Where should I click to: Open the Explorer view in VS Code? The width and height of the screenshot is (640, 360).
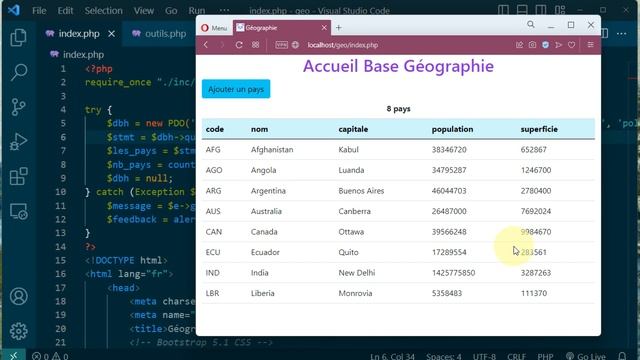pyautogui.click(x=18, y=38)
